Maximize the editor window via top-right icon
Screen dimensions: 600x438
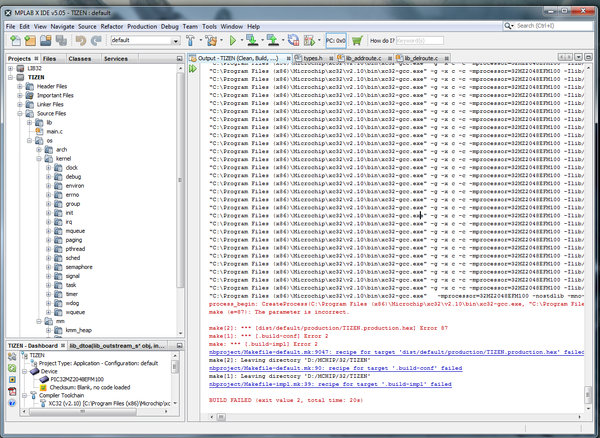[x=588, y=57]
